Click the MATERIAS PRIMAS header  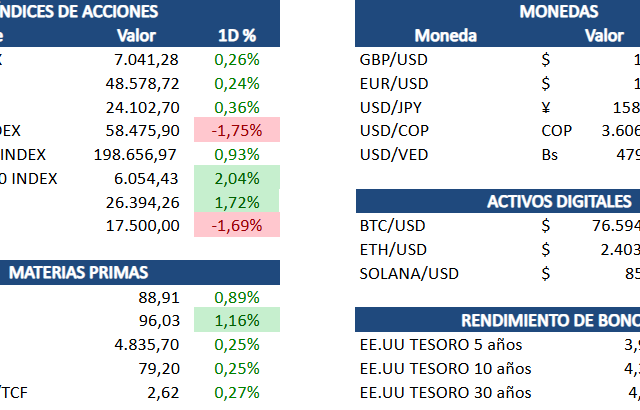(79, 272)
